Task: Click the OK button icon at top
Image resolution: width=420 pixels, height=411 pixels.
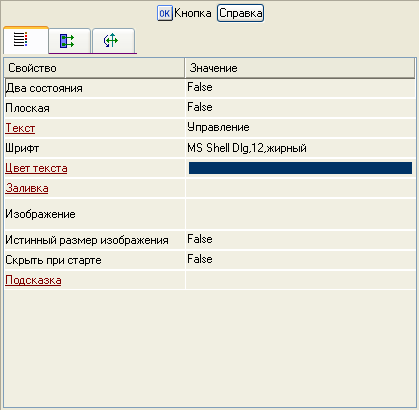Action: (x=165, y=13)
